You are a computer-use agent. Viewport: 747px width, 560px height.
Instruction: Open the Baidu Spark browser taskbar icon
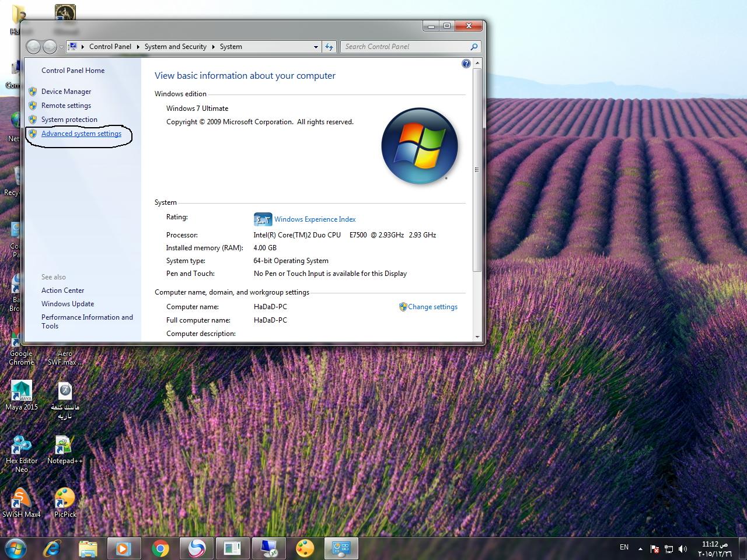197,548
